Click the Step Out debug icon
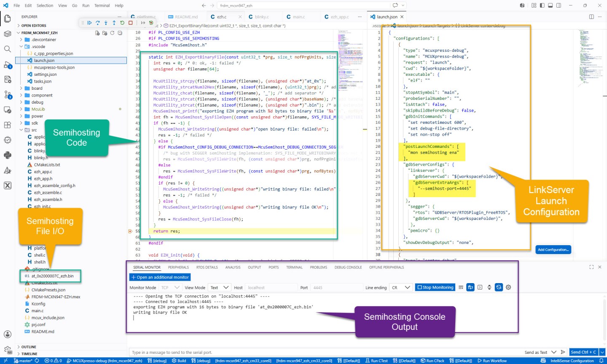The width and height of the screenshot is (607, 364). click(114, 23)
